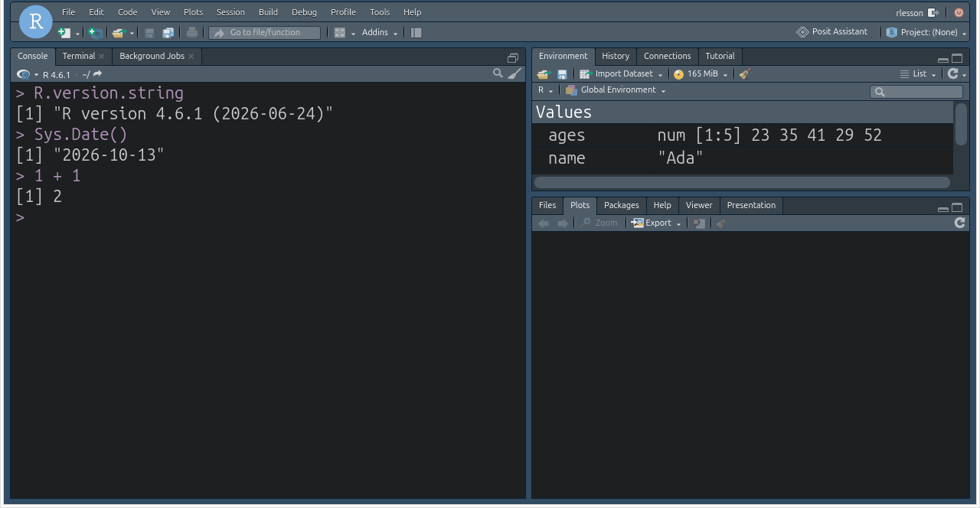The image size is (980, 508).
Task: Switch to the Terminal tab
Action: (79, 56)
